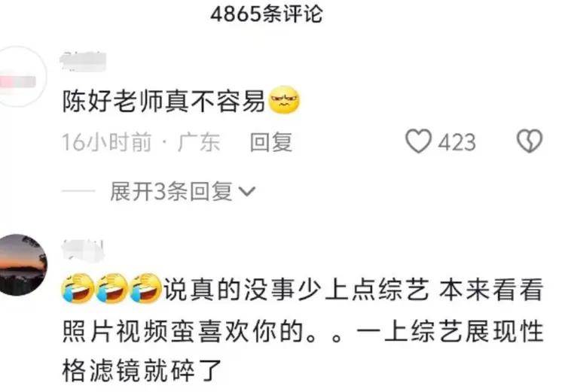This screenshot has height=392, width=565.
Task: Select comment line 说真的没事少上点综艺
Action: pyautogui.click(x=297, y=289)
